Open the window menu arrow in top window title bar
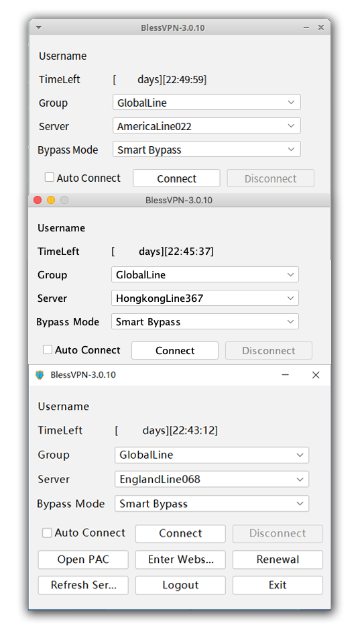The height and width of the screenshot is (644, 362). coord(39,28)
